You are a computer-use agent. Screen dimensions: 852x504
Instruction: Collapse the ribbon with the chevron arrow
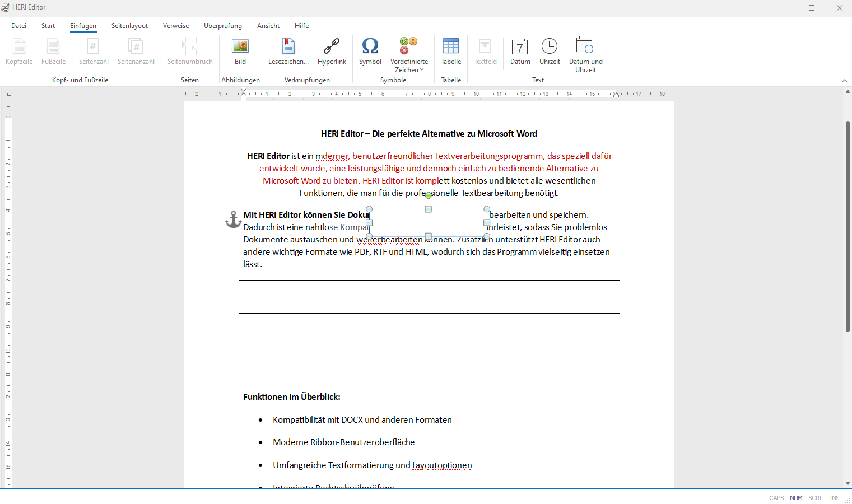point(845,81)
